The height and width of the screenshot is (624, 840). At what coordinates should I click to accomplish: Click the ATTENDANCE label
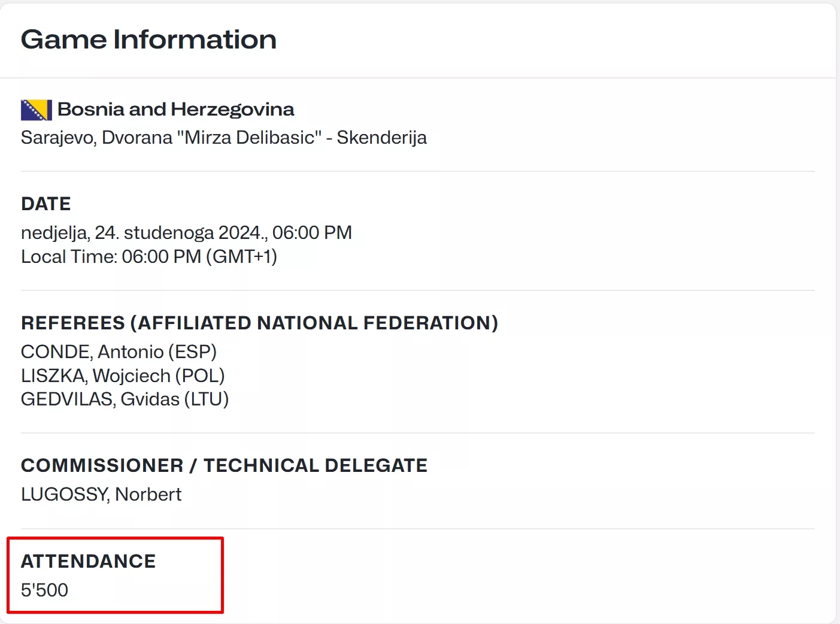[88, 561]
